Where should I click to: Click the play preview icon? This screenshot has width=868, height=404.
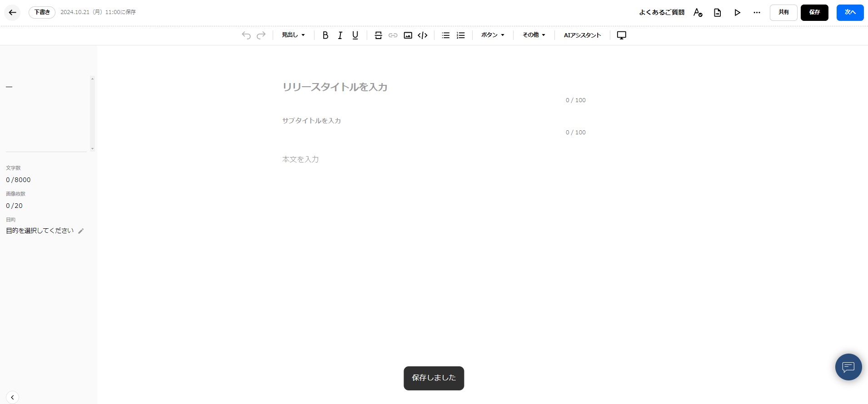click(x=738, y=13)
